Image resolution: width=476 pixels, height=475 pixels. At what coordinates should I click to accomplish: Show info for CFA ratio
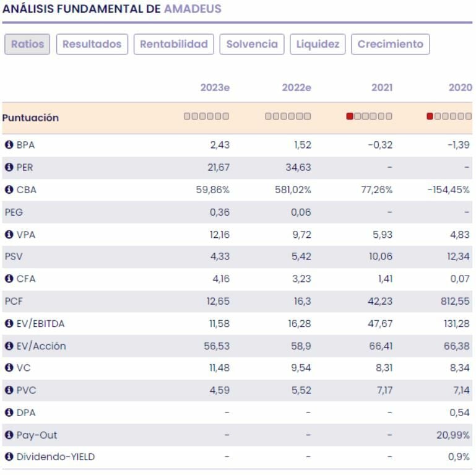(x=9, y=279)
